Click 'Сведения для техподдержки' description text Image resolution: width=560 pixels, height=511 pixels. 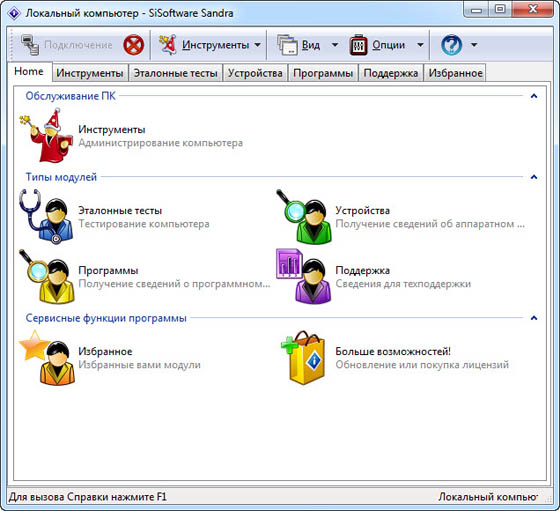403,284
